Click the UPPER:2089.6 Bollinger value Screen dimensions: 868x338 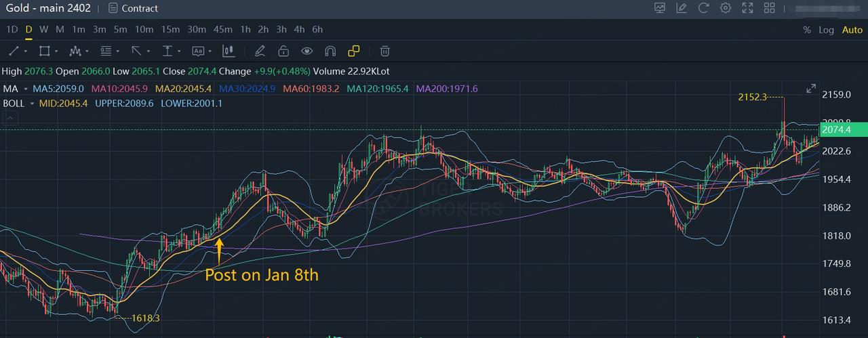[124, 104]
